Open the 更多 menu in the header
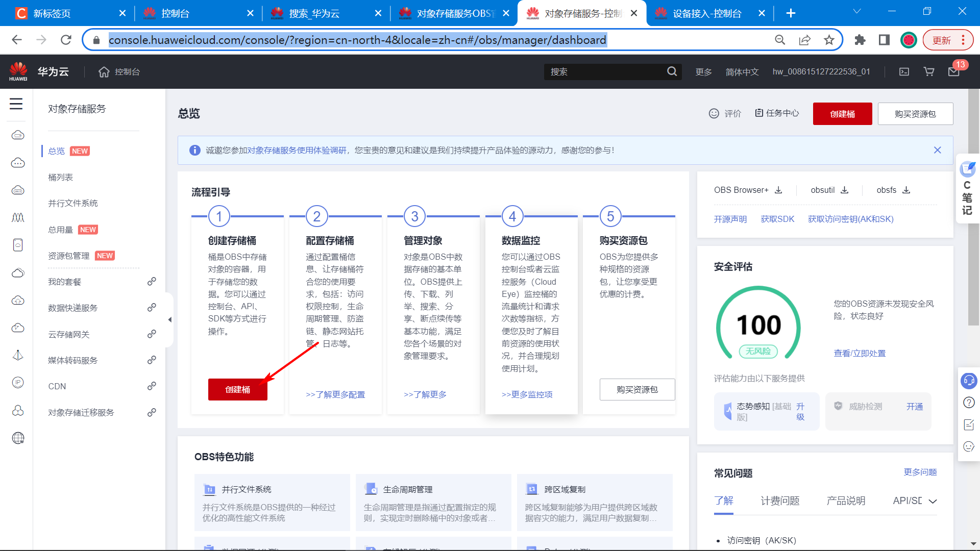Screen dimensions: 980x551 click(x=703, y=72)
